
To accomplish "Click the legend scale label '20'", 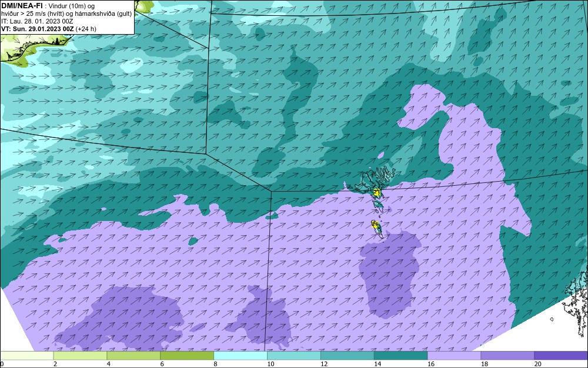I will tap(538, 364).
